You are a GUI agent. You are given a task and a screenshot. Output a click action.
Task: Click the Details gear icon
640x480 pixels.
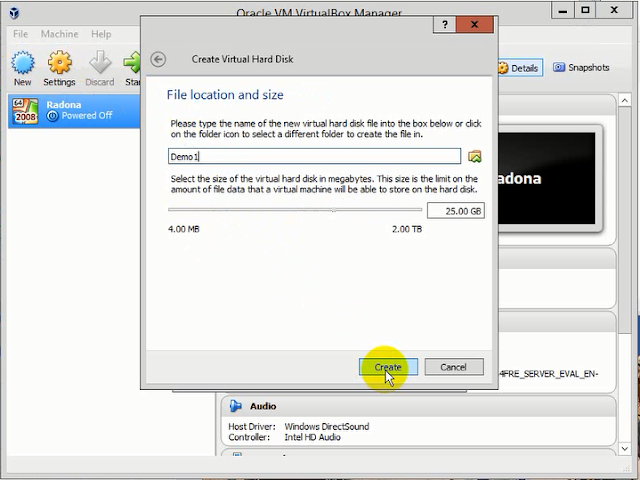tap(503, 68)
